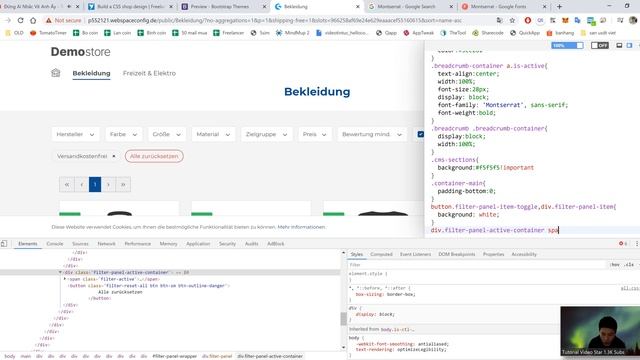The height and width of the screenshot is (360, 640).
Task: Open the Google Translate extension icon
Action: [577, 20]
